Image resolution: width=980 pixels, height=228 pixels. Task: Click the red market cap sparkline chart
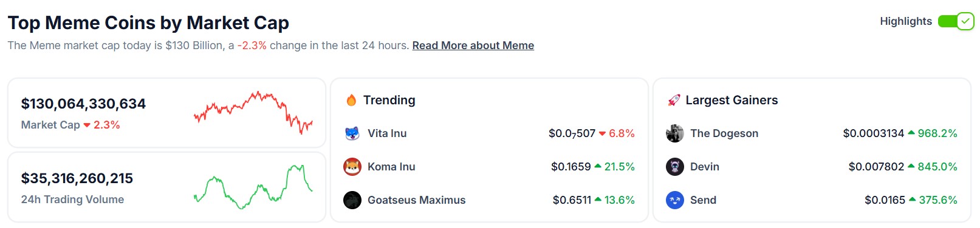[x=253, y=112]
